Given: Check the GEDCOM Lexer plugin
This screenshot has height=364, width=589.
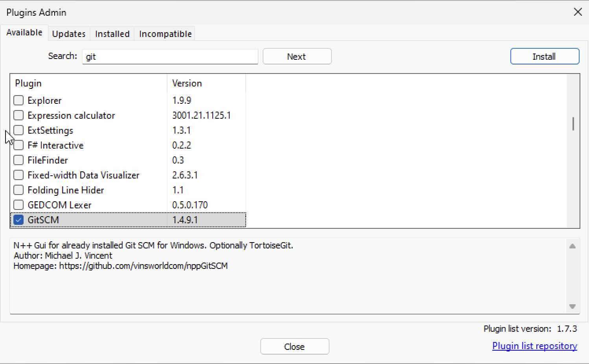Looking at the screenshot, I should tap(18, 205).
